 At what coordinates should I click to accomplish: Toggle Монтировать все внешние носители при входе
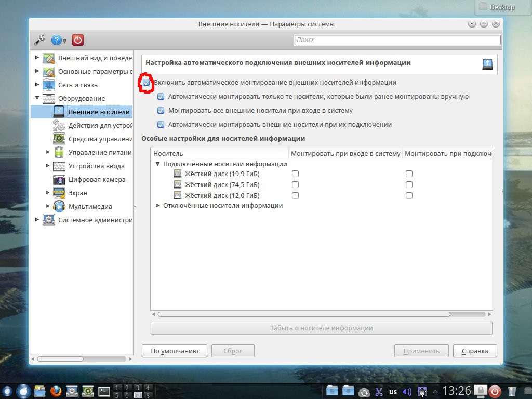161,111
